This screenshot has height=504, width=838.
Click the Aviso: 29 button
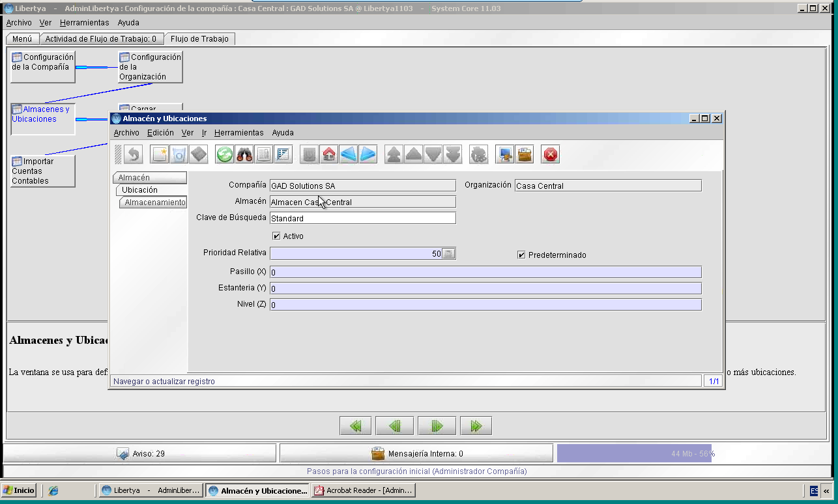click(140, 453)
